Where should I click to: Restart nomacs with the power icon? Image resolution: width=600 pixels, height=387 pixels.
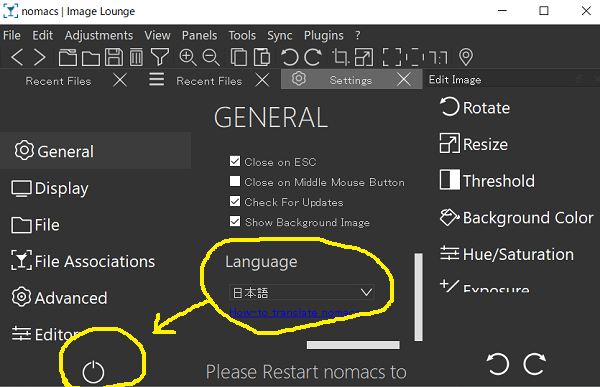pyautogui.click(x=93, y=372)
